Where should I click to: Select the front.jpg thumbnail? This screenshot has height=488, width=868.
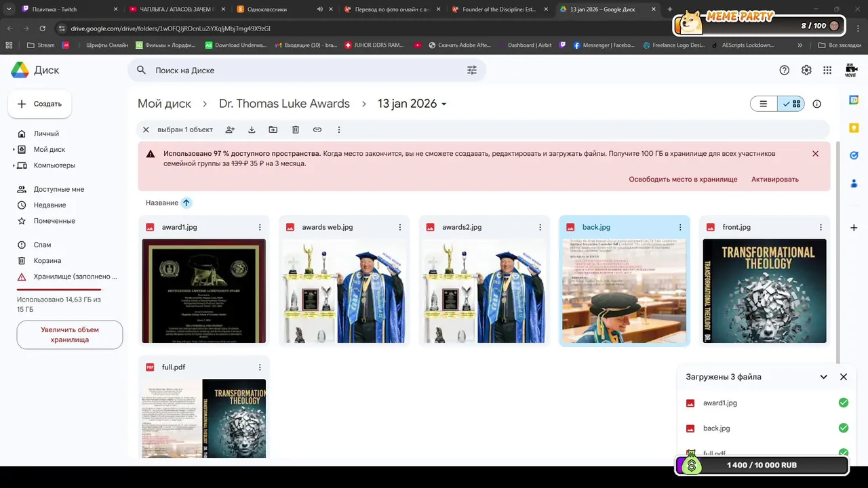click(764, 291)
